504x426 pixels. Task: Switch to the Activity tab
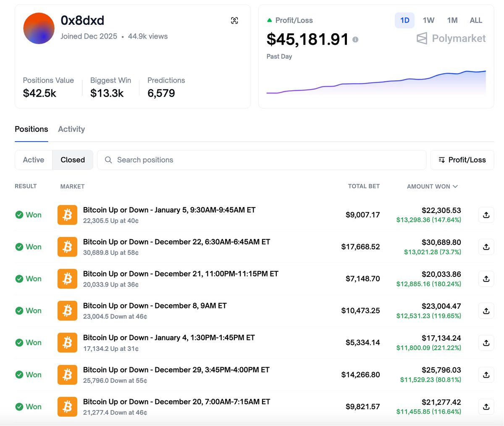(71, 129)
